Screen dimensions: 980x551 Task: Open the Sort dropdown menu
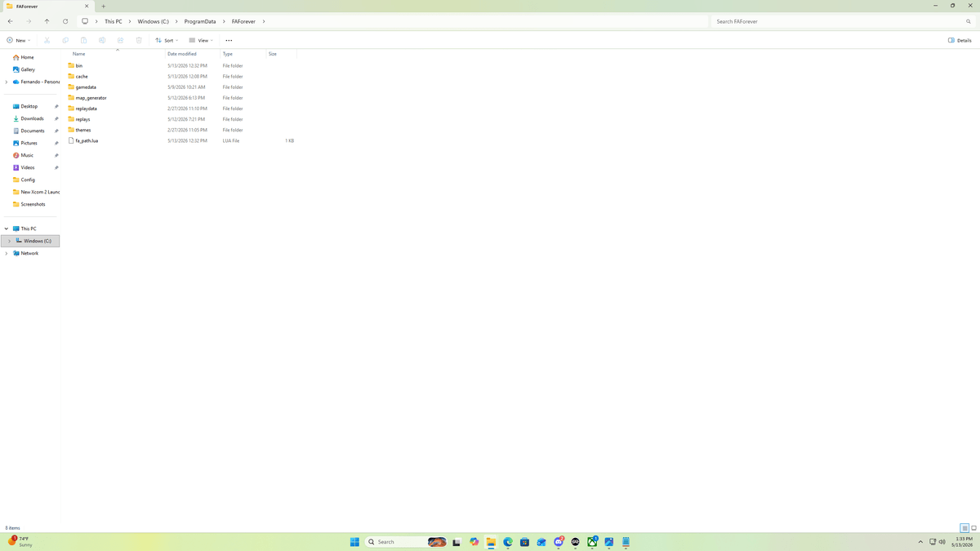pos(167,40)
